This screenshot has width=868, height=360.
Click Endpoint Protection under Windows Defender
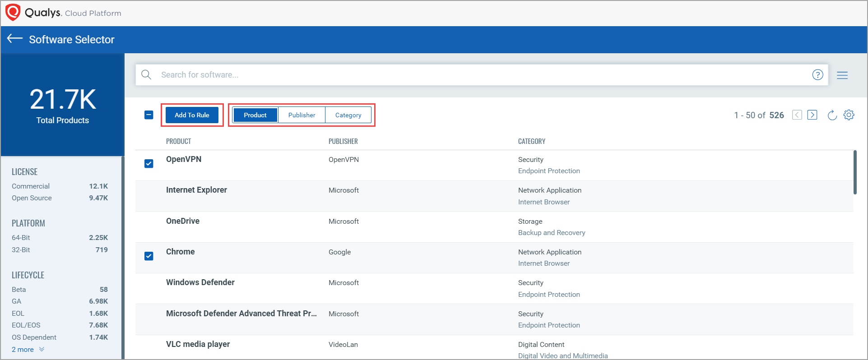pos(549,295)
